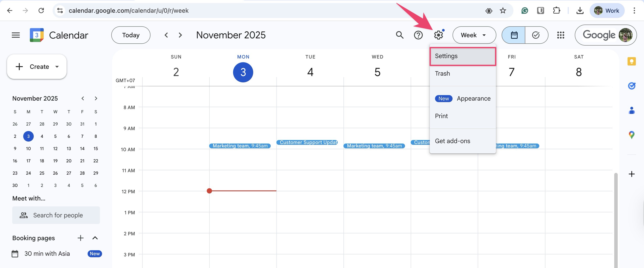Open Google Maps side panel icon
This screenshot has width=644, height=268.
(x=631, y=135)
